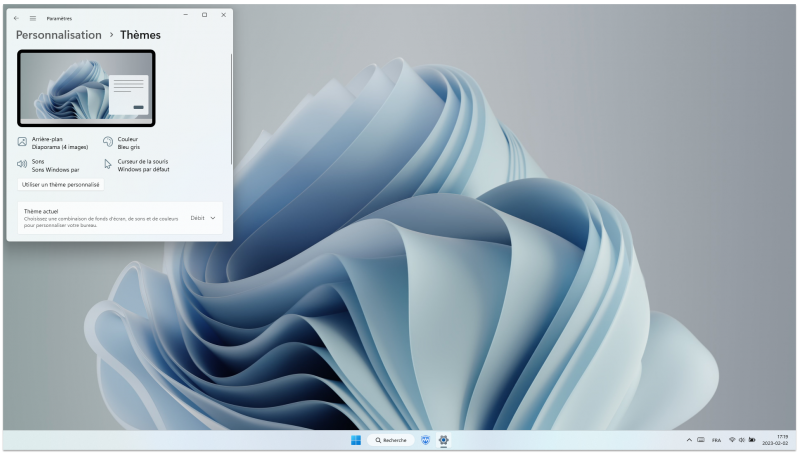Go to Personnalisation in the breadcrumb
Viewport: 800px width, 454px height.
(59, 35)
